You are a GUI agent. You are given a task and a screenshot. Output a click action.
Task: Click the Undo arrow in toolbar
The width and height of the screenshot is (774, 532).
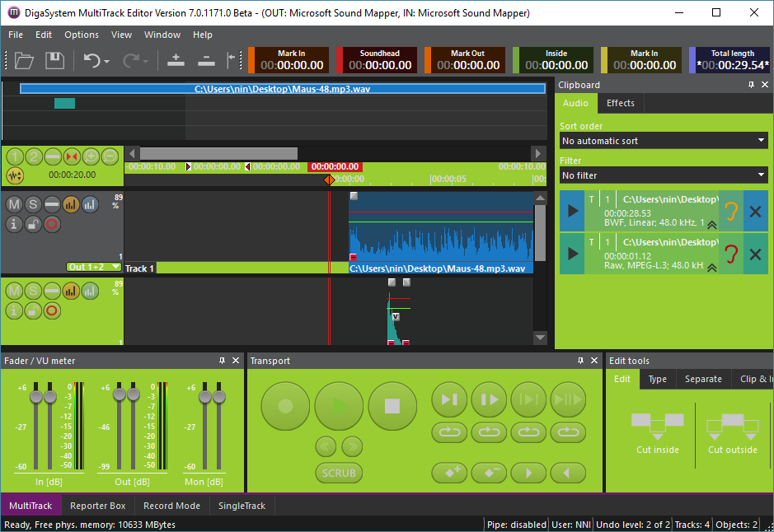point(91,60)
